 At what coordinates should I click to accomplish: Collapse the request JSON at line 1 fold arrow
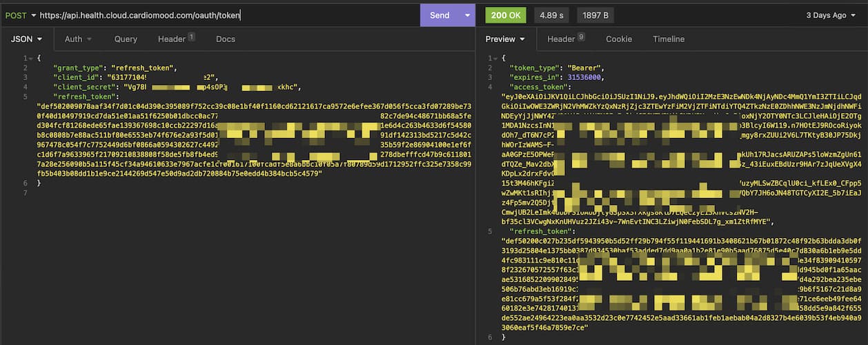tap(30, 58)
